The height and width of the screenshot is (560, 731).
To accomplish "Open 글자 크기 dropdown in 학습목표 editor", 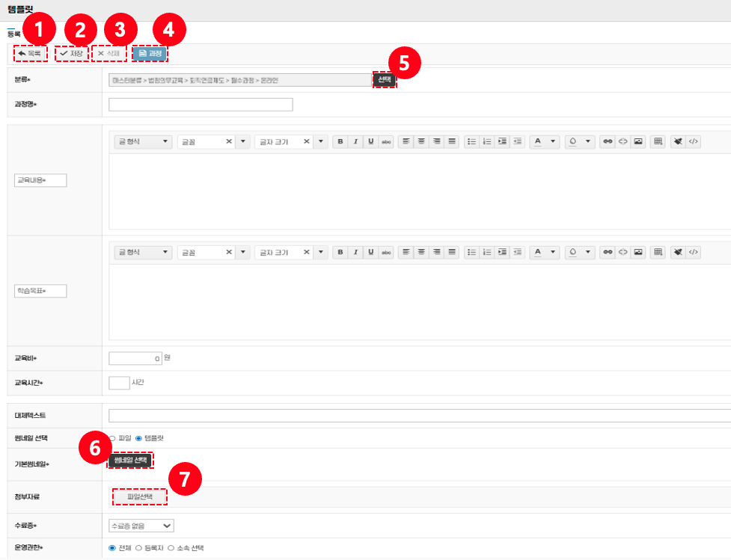I will 290,252.
